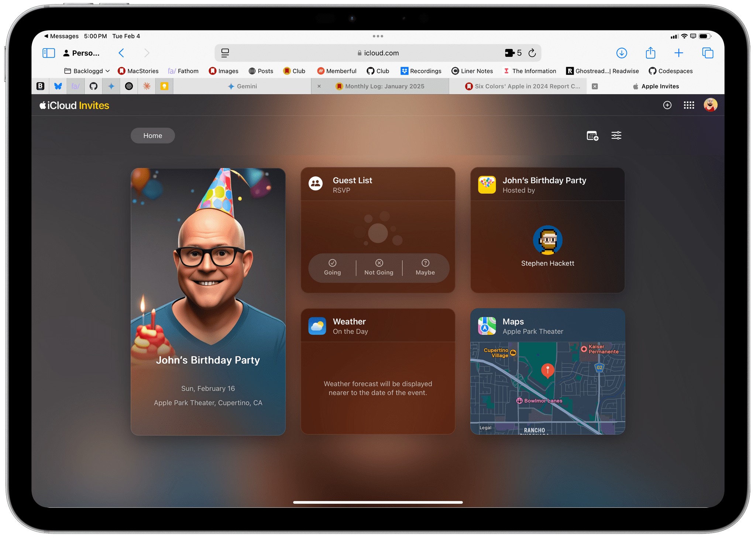Reload the icloud.com page
This screenshot has height=538, width=756.
(x=532, y=53)
